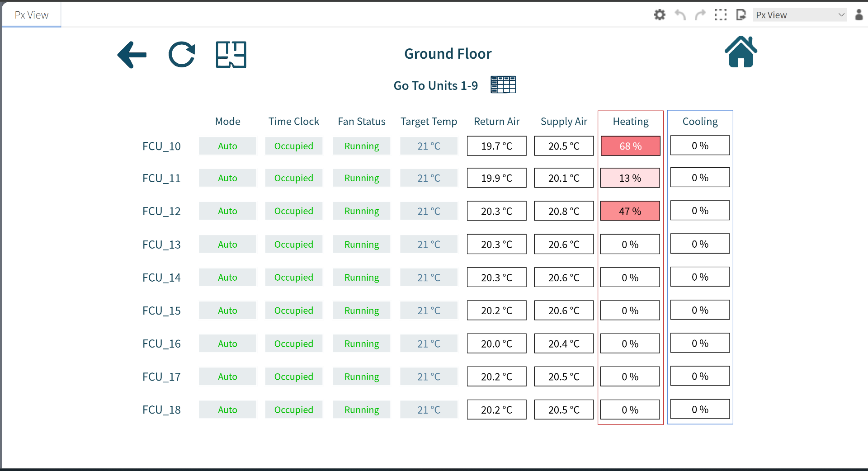
Task: Click the FCU_16 Target Temp 21 °C value
Action: point(429,344)
